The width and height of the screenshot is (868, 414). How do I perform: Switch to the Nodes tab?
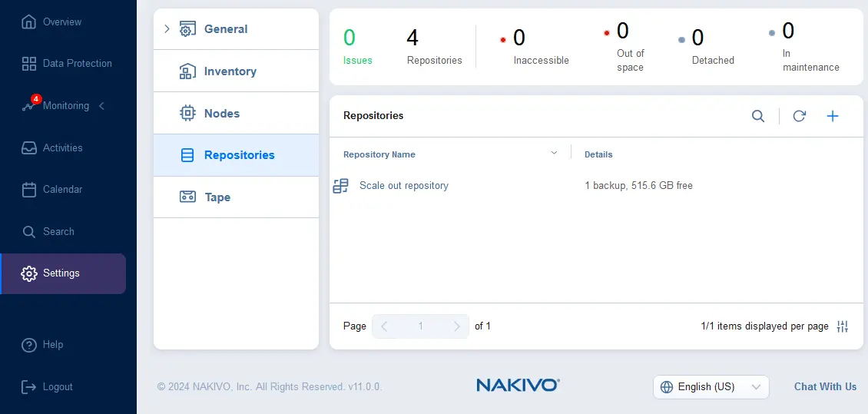tap(236, 113)
